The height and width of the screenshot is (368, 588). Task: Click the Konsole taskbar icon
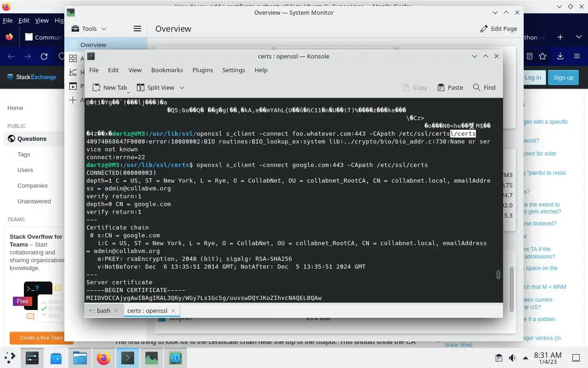point(128,357)
